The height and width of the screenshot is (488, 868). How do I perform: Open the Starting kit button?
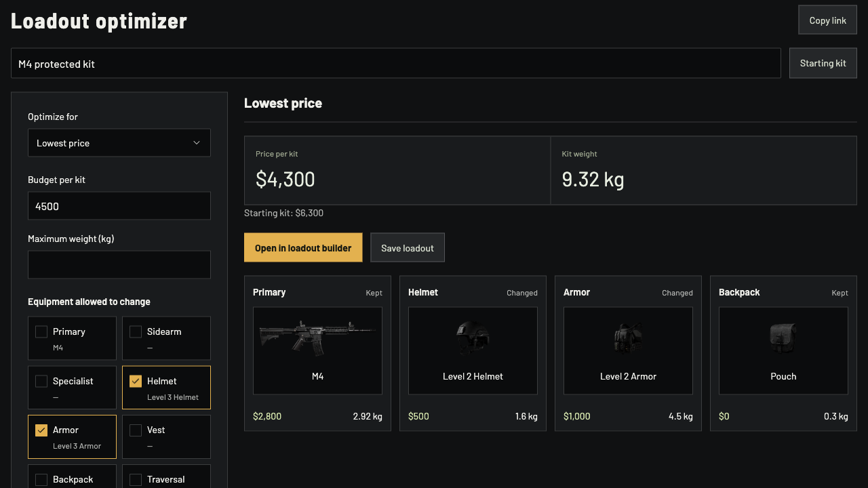coord(823,63)
